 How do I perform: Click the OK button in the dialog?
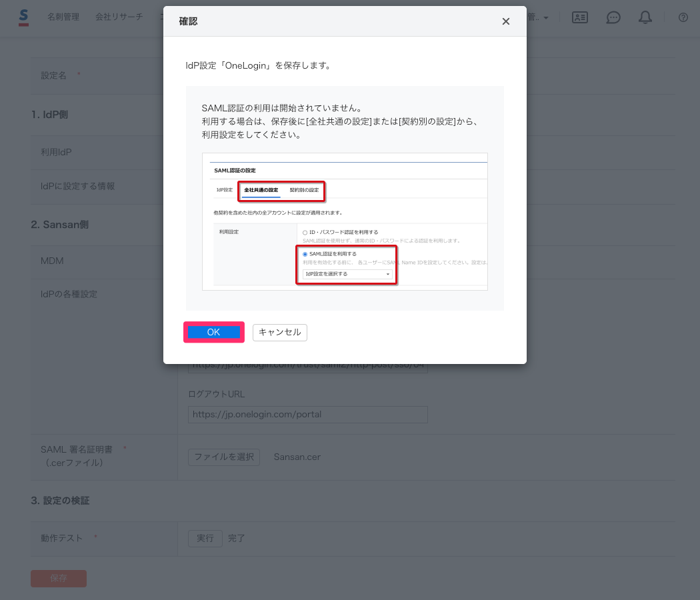pos(213,332)
